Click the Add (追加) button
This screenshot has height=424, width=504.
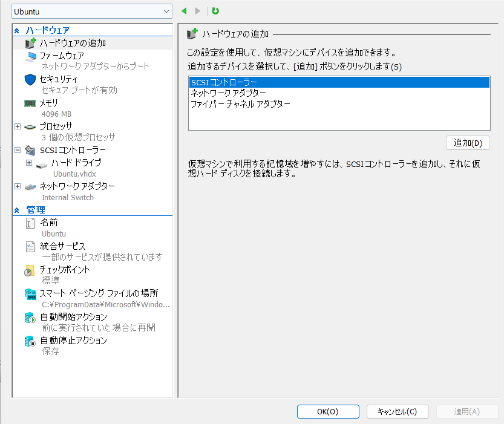[x=467, y=143]
